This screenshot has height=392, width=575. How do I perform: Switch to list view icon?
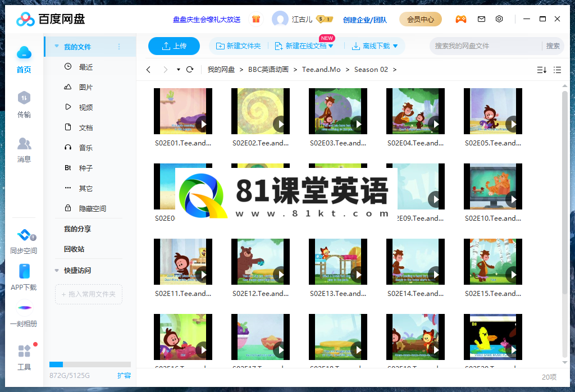pos(558,70)
